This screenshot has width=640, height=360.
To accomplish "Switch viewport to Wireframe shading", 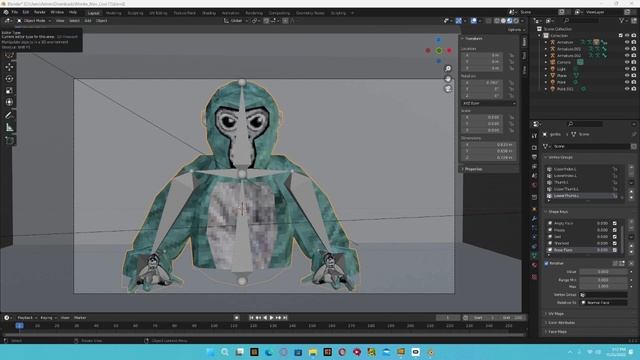I will click(x=497, y=20).
